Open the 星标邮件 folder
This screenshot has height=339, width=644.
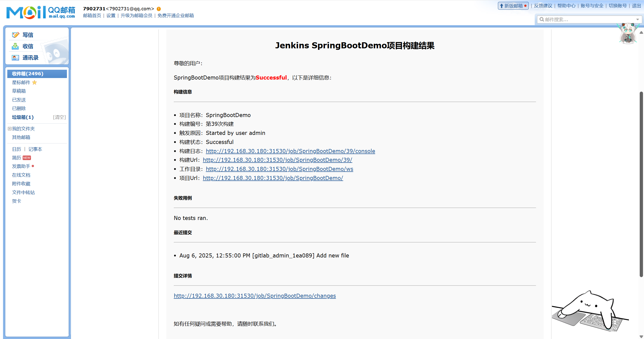21,82
